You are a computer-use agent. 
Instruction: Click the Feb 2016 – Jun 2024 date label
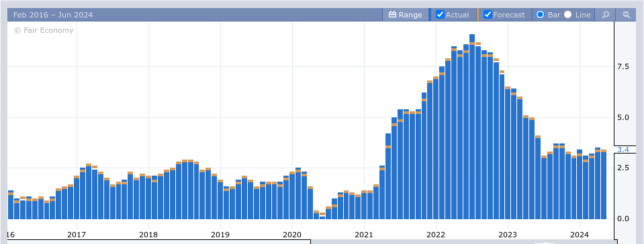tap(53, 15)
